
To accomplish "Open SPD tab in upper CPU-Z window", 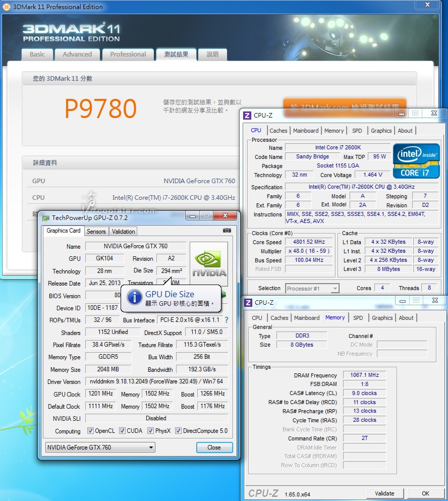I will point(357,131).
